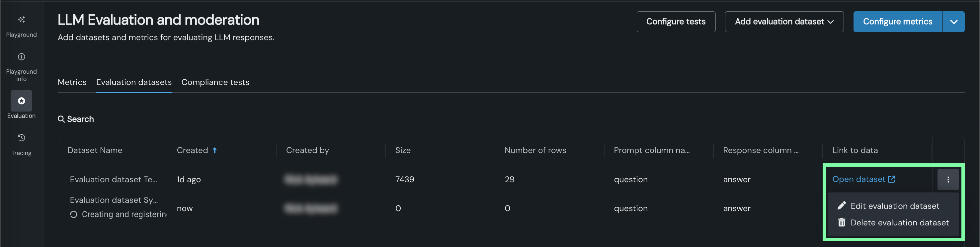Viewport: 980px width, 247px height.
Task: Sort by the Number of rows column
Action: pos(535,151)
